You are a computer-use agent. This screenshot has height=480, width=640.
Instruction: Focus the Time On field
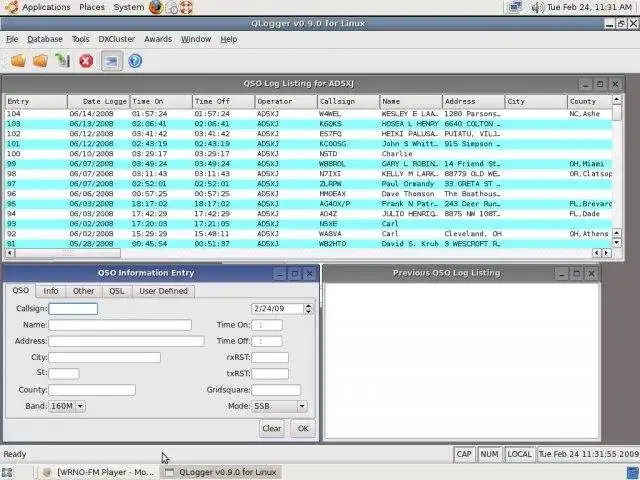coord(267,325)
